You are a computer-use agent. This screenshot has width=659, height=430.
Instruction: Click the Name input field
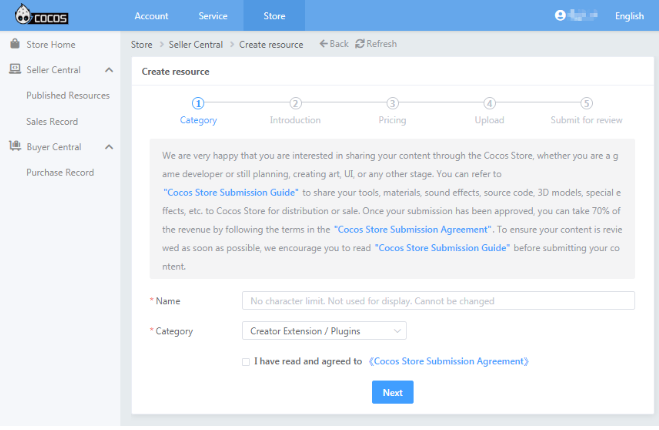[438, 301]
